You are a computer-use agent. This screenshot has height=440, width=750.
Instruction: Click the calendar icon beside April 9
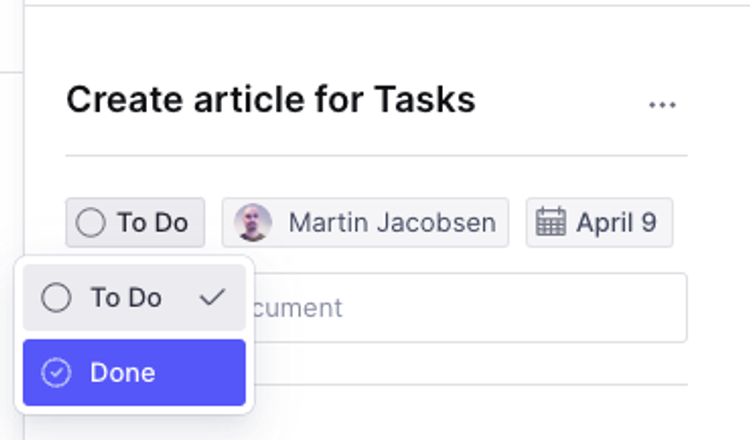pos(551,222)
